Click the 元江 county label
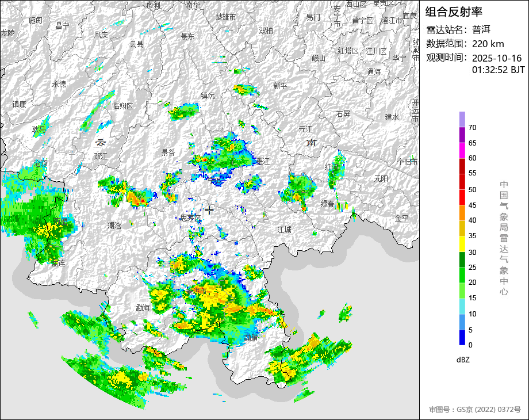The height and width of the screenshot is (420, 529). [305, 129]
